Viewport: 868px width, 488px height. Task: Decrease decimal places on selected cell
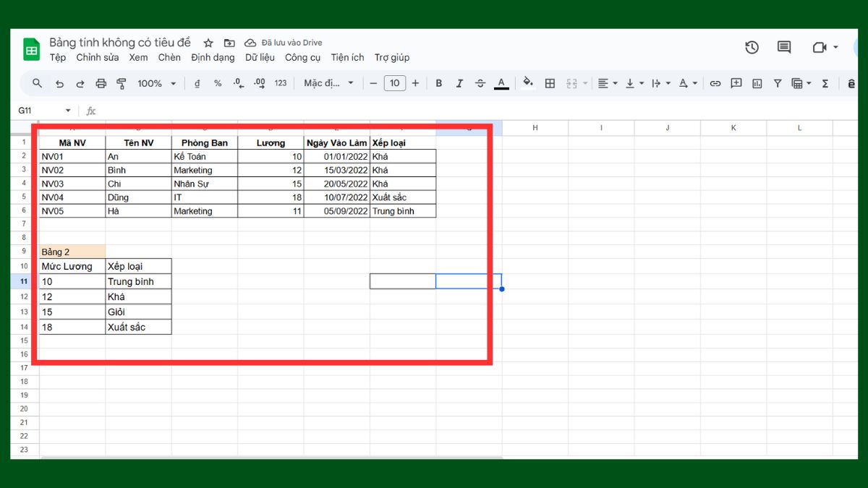pos(237,82)
